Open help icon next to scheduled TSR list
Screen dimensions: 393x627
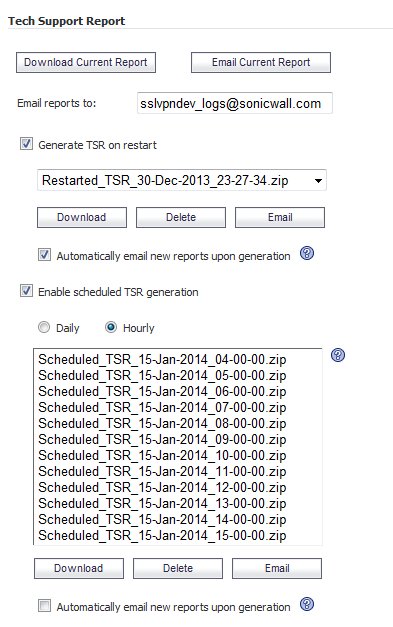pyautogui.click(x=338, y=355)
